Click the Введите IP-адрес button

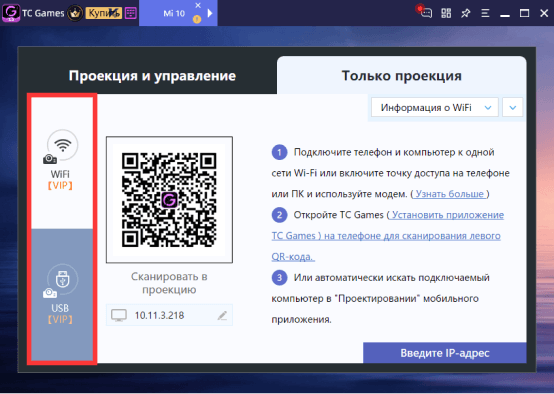pyautogui.click(x=445, y=353)
